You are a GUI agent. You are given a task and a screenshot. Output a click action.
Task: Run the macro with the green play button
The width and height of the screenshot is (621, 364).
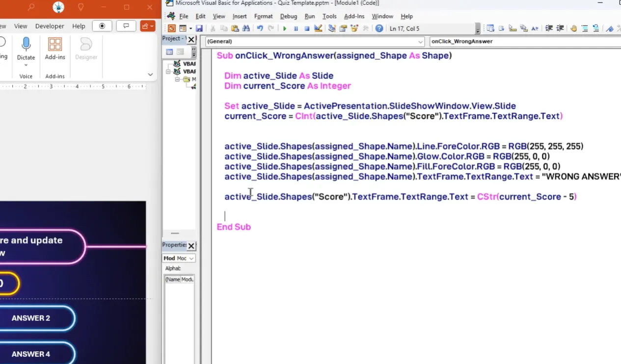point(285,28)
